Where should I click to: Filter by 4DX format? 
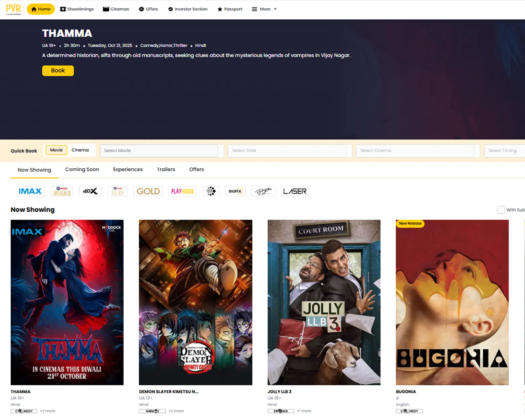[90, 191]
